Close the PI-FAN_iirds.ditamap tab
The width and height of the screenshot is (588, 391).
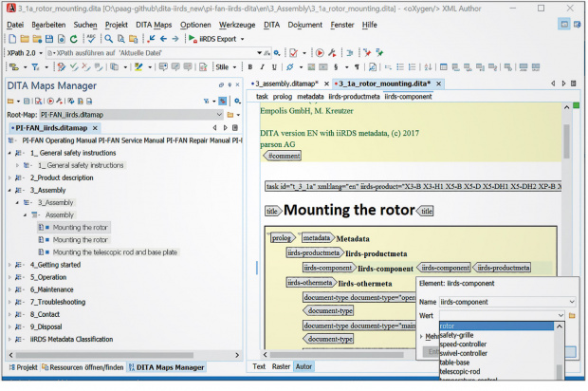pyautogui.click(x=95, y=127)
